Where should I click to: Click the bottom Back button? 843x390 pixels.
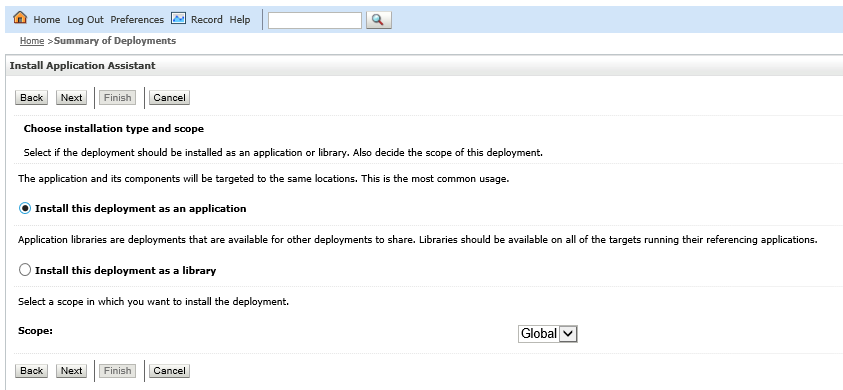pos(32,371)
